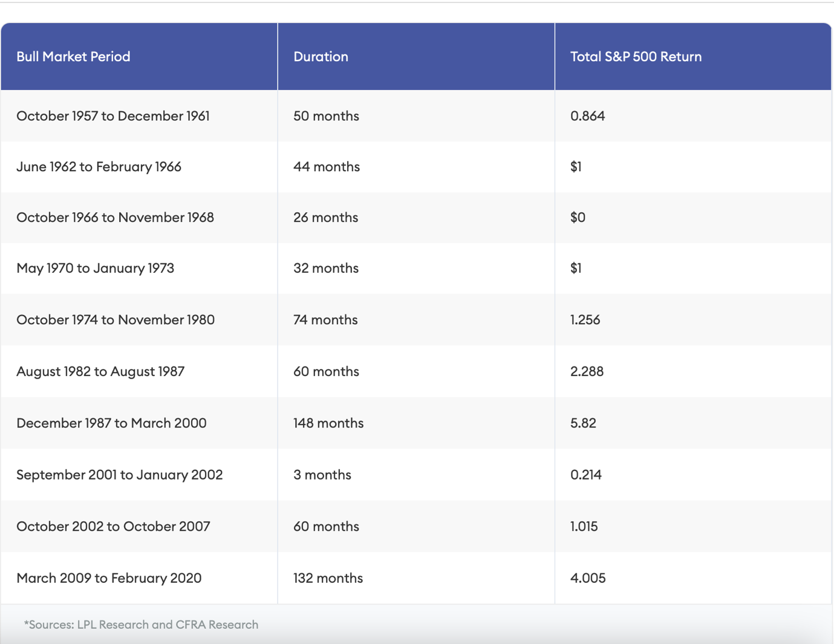Click the 1.015 return value
Image resolution: width=834 pixels, height=644 pixels.
pos(584,527)
